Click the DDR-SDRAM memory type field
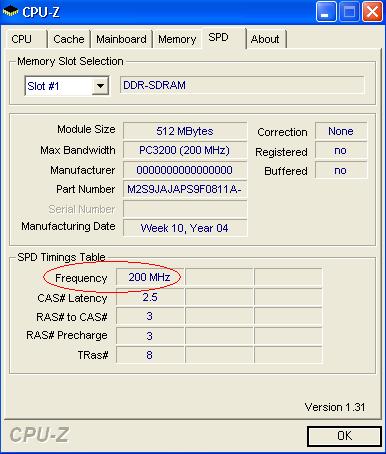This screenshot has height=454, width=386. pos(242,85)
